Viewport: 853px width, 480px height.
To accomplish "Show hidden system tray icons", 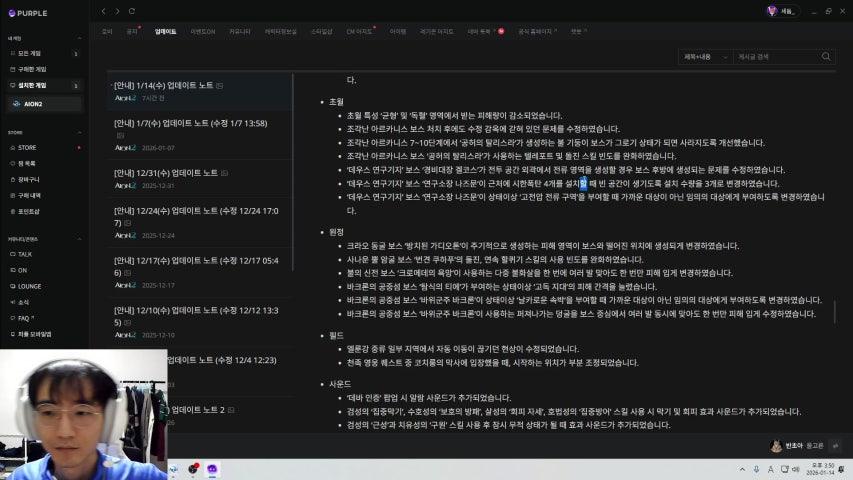I will 742,469.
